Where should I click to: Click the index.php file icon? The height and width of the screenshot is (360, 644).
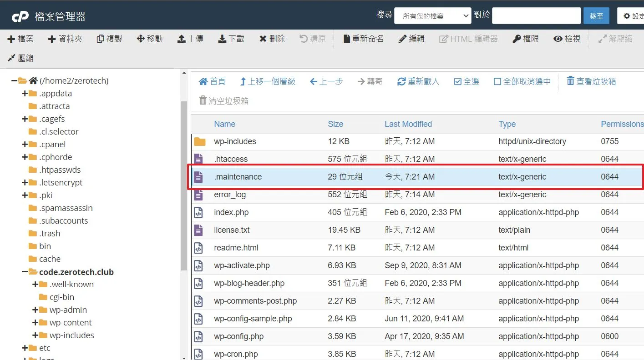coord(198,212)
